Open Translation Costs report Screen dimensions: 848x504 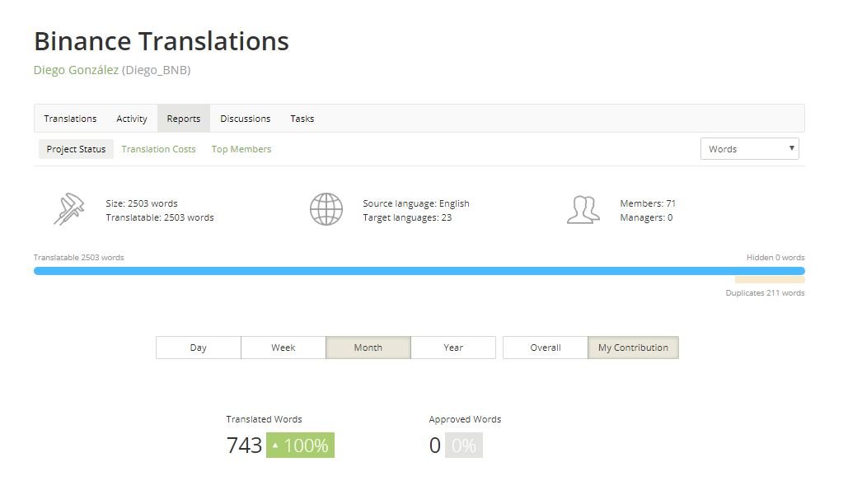[x=158, y=149]
